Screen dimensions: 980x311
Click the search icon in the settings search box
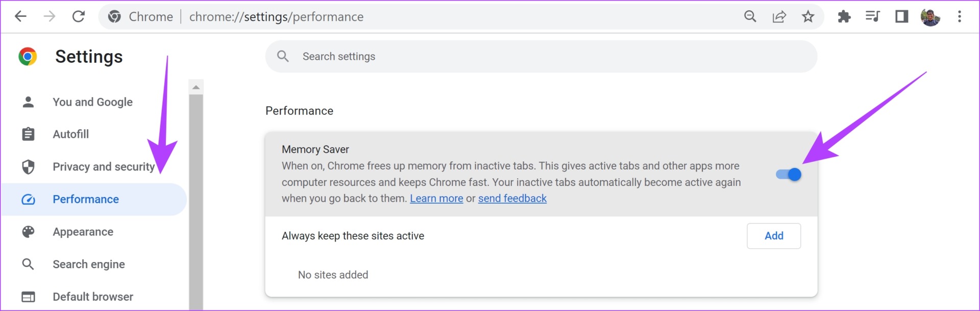[x=283, y=56]
